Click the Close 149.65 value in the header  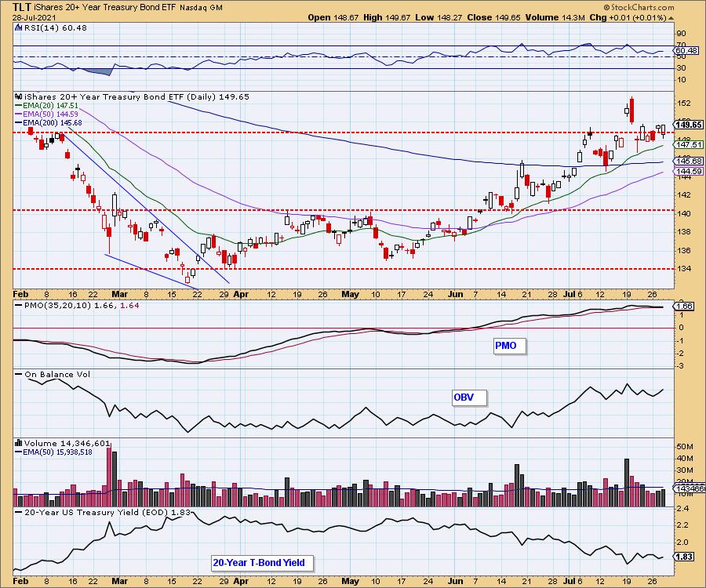point(493,17)
